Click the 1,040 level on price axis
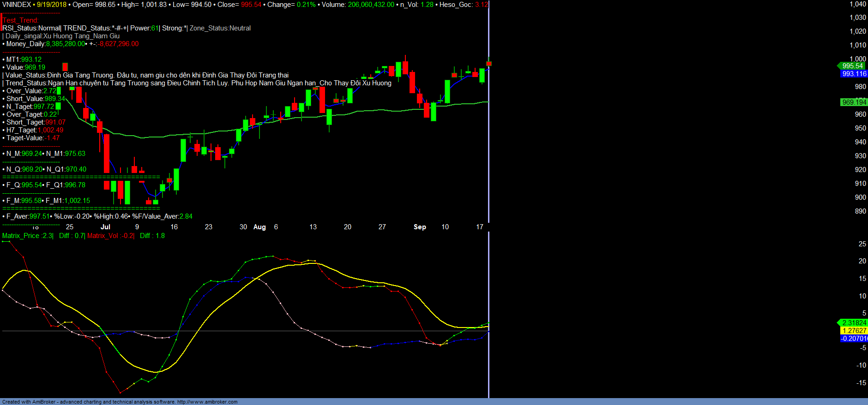Screen dimensions: 868x405 pyautogui.click(x=857, y=4)
